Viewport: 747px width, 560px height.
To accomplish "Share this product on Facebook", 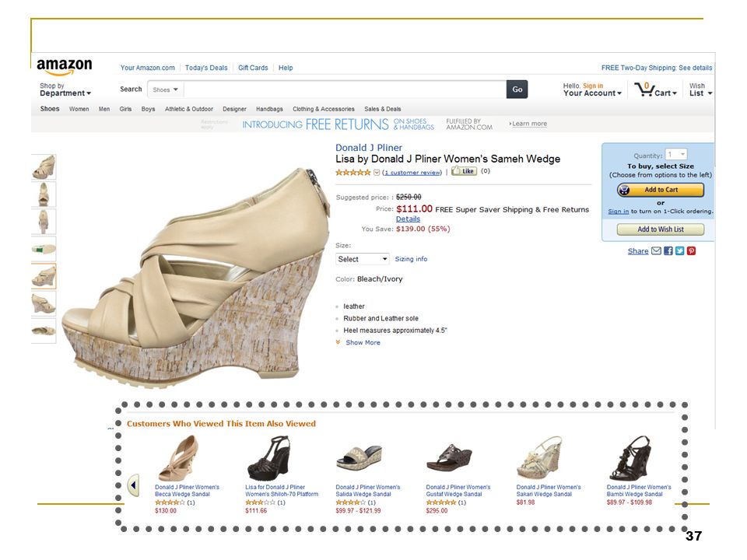I will pos(668,251).
